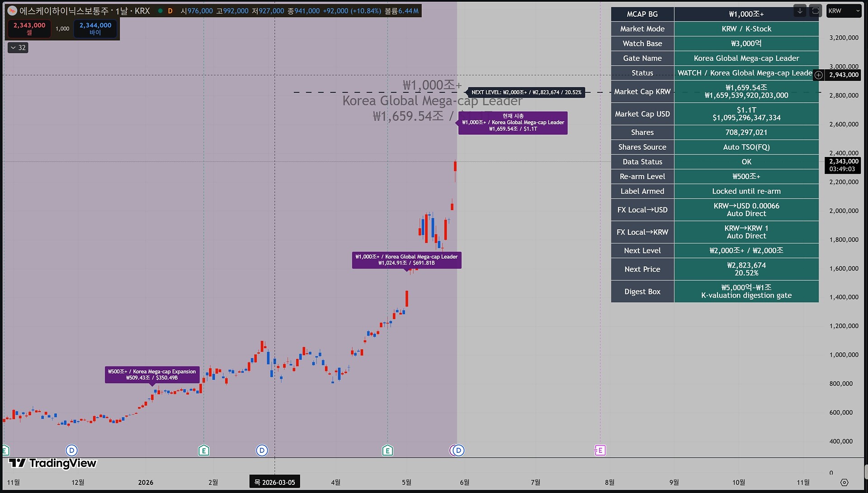868x493 pixels.
Task: Click the 1,000 order quantity field
Action: pos(62,28)
